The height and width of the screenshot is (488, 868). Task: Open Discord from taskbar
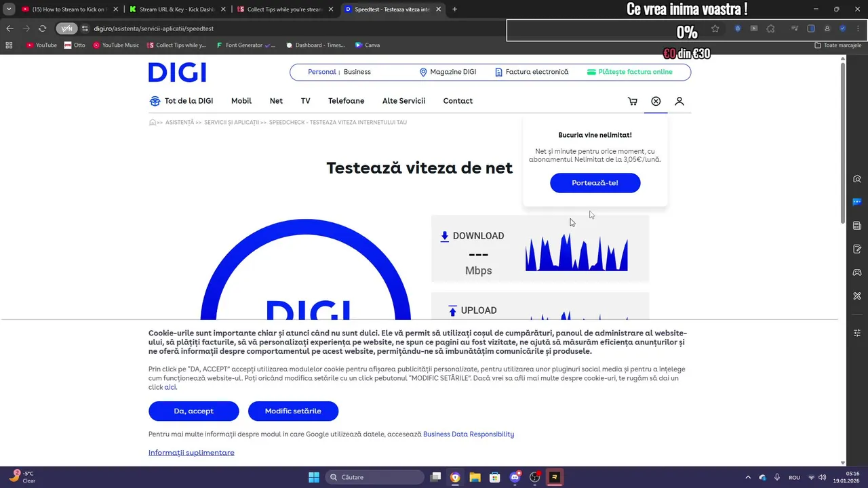tap(515, 477)
